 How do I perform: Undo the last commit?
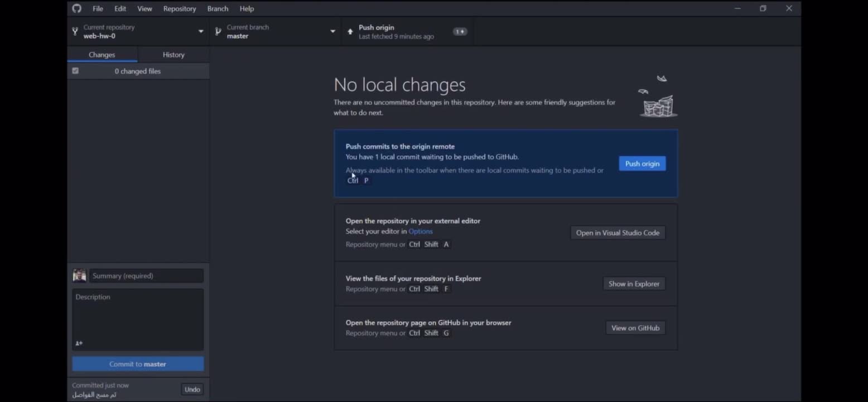pyautogui.click(x=192, y=389)
